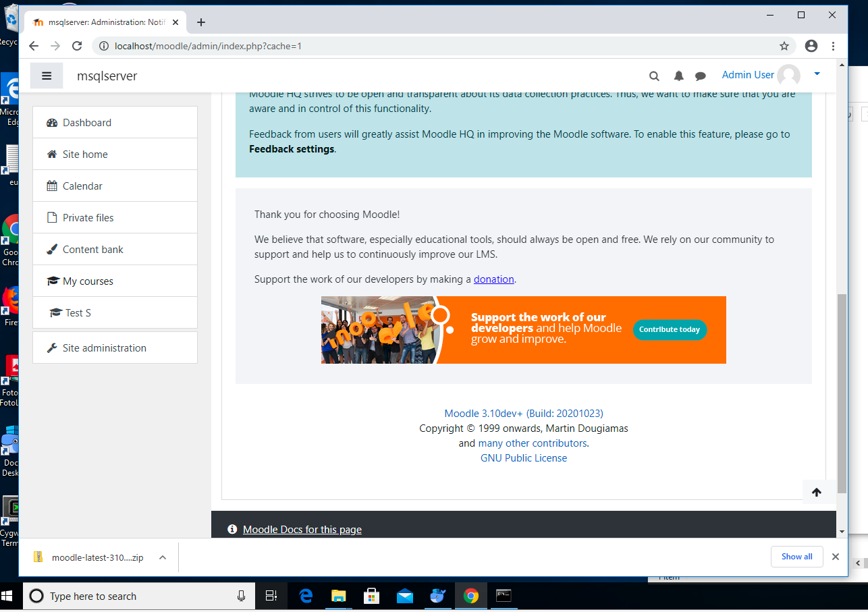The width and height of the screenshot is (868, 612).
Task: Click the microphone icon in taskbar search
Action: tap(241, 596)
